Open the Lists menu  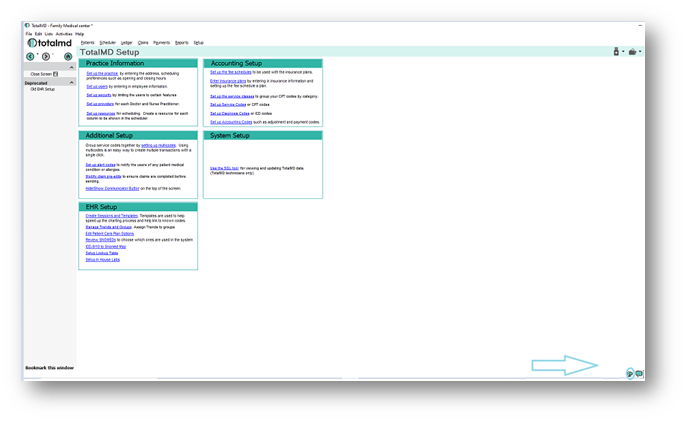point(49,34)
